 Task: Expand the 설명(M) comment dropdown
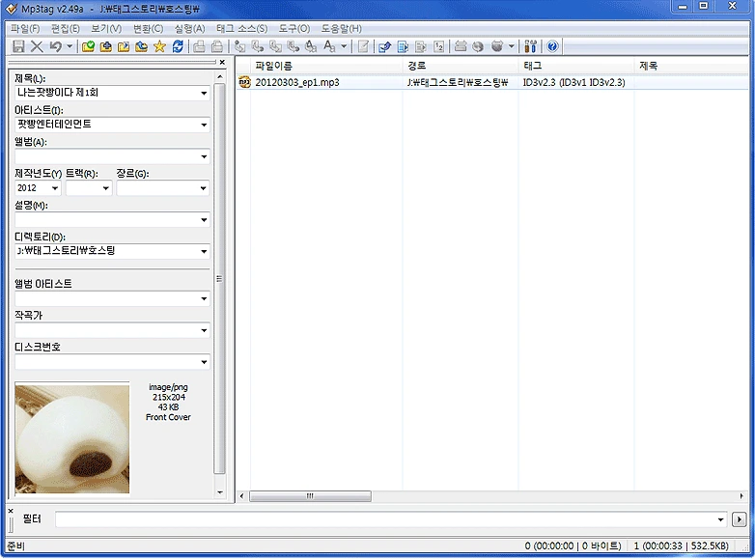pyautogui.click(x=204, y=220)
